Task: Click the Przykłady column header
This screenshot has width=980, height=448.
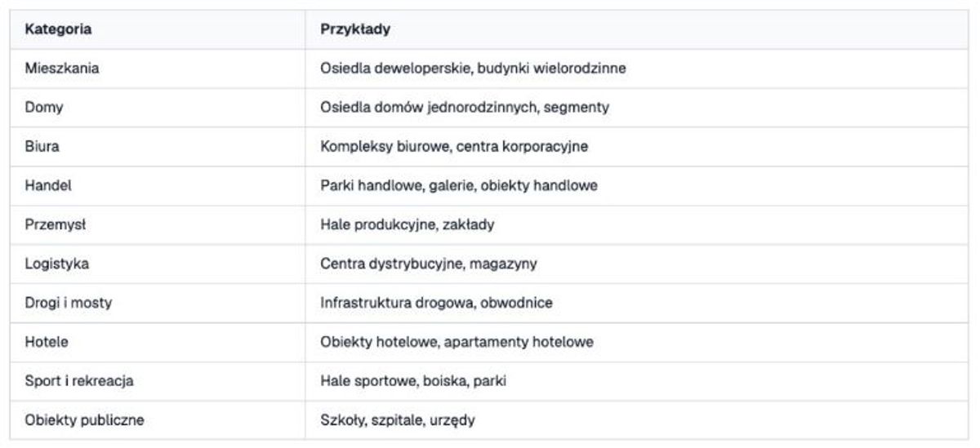Action: [637, 29]
